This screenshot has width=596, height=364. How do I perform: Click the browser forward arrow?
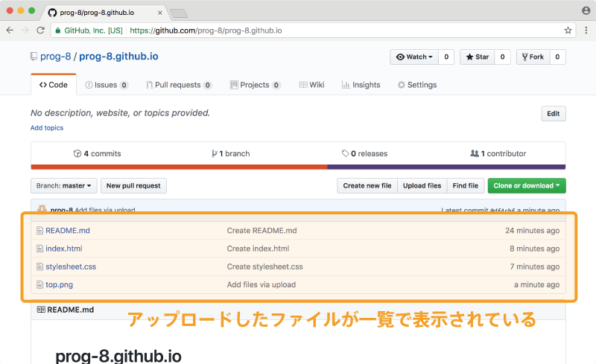[x=25, y=31]
